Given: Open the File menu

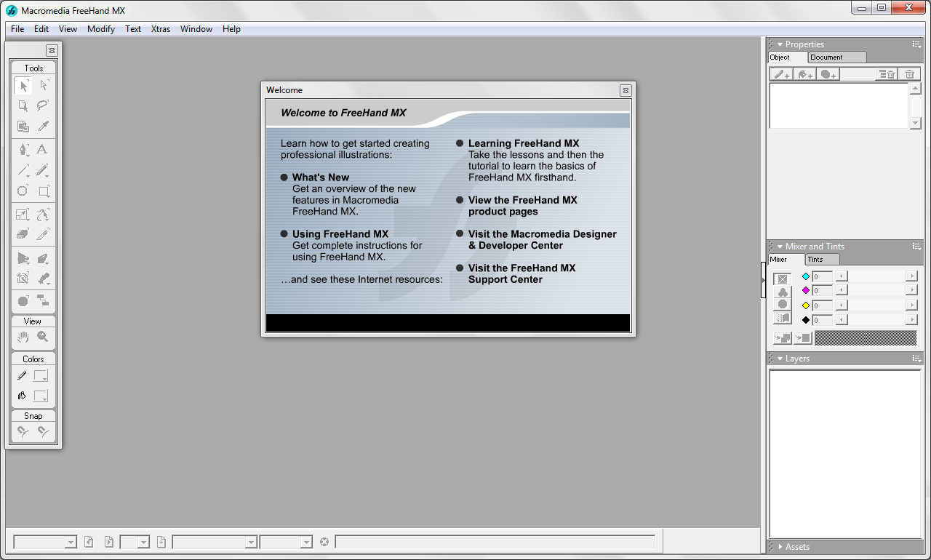Looking at the screenshot, I should [17, 29].
